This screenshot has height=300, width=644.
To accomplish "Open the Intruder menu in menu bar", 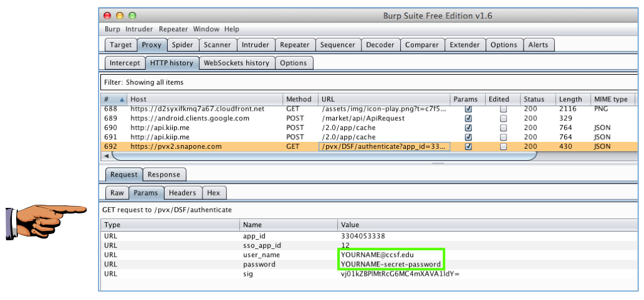I will (x=139, y=29).
